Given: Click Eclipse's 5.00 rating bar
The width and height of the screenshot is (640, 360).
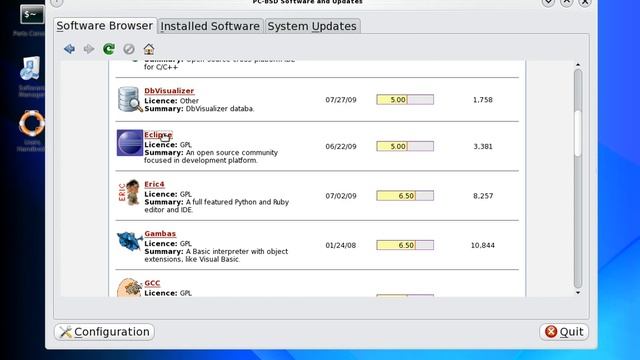Looking at the screenshot, I should click(405, 146).
